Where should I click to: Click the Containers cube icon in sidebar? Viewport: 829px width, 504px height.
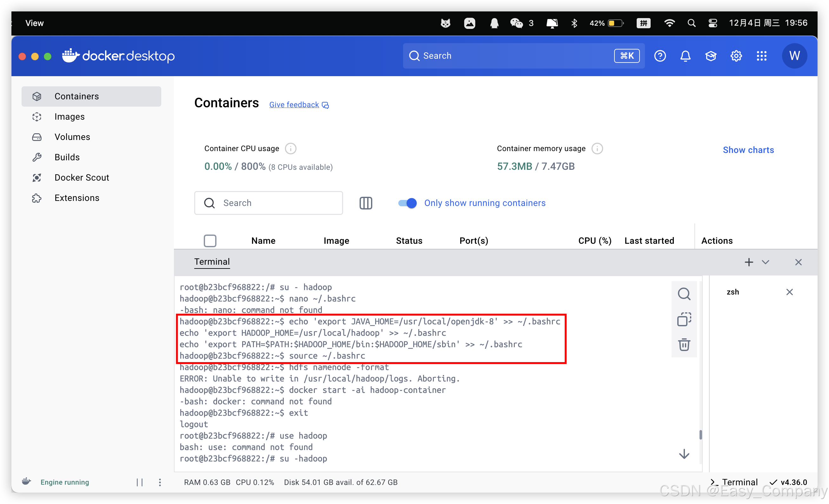(37, 96)
